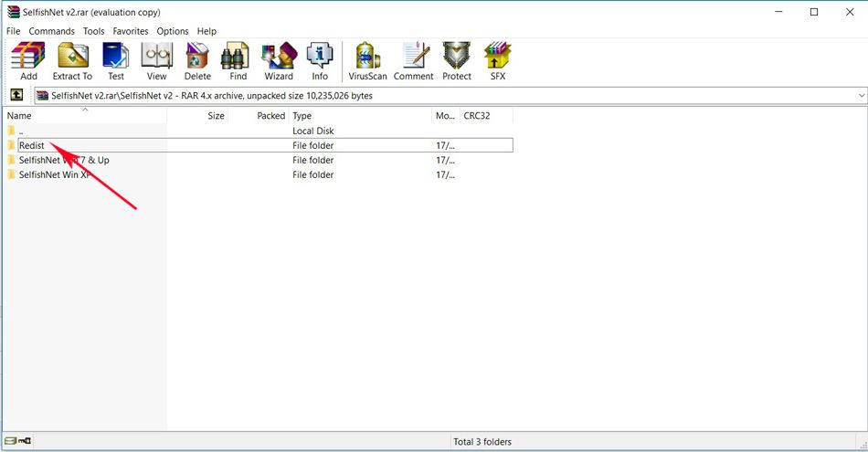
Task: Close the WinRAR window
Action: (850, 12)
